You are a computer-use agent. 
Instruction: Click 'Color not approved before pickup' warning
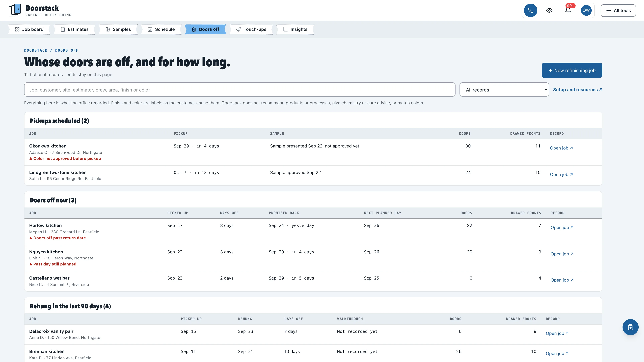(x=65, y=158)
